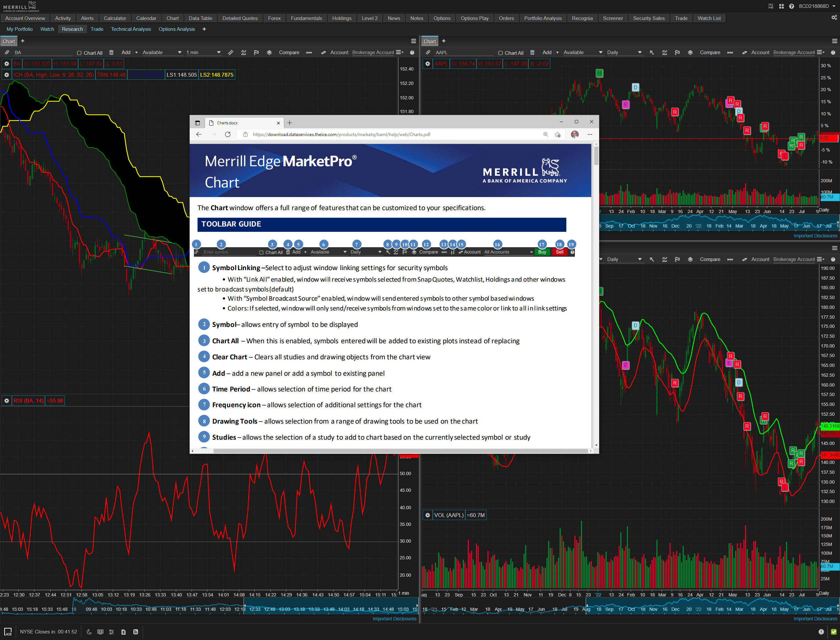Viewport: 840px width, 640px height.
Task: Open BA price settings gear icon
Action: (7, 64)
